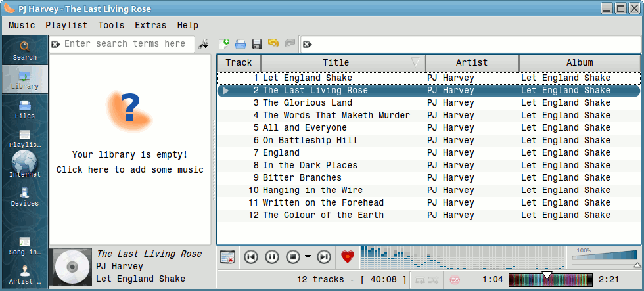Stop playback with the stop button
The image size is (644, 291).
[x=293, y=257]
